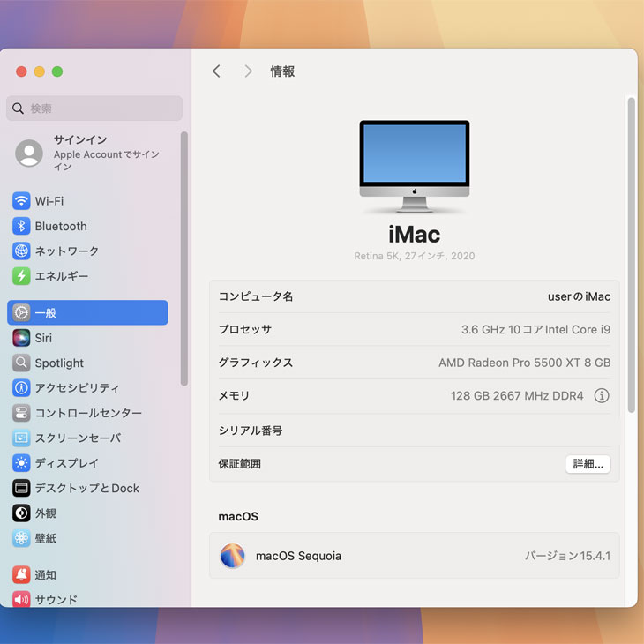Click the プロセッサ row value text
This screenshot has height=644, width=644.
click(535, 329)
